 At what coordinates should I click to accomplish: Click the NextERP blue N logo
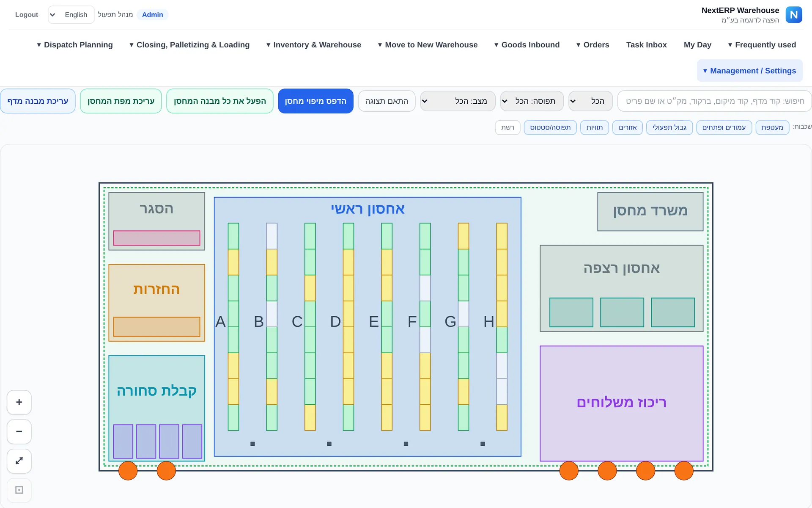(794, 15)
